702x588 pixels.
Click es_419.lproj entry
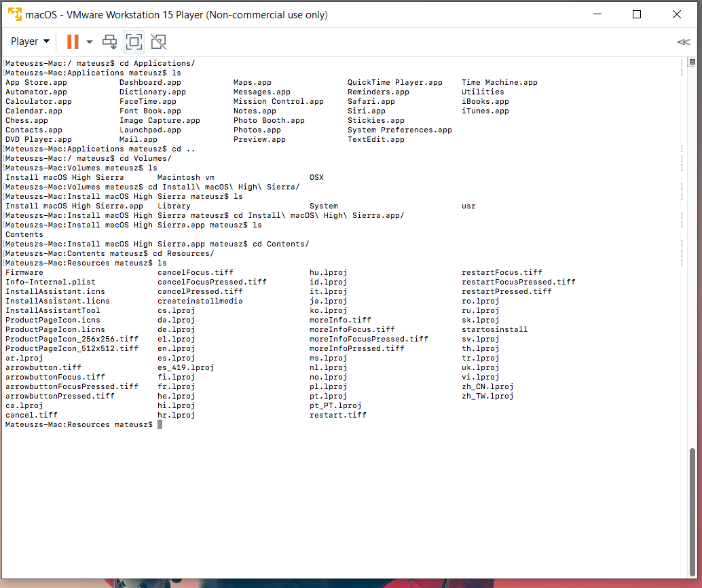[186, 367]
